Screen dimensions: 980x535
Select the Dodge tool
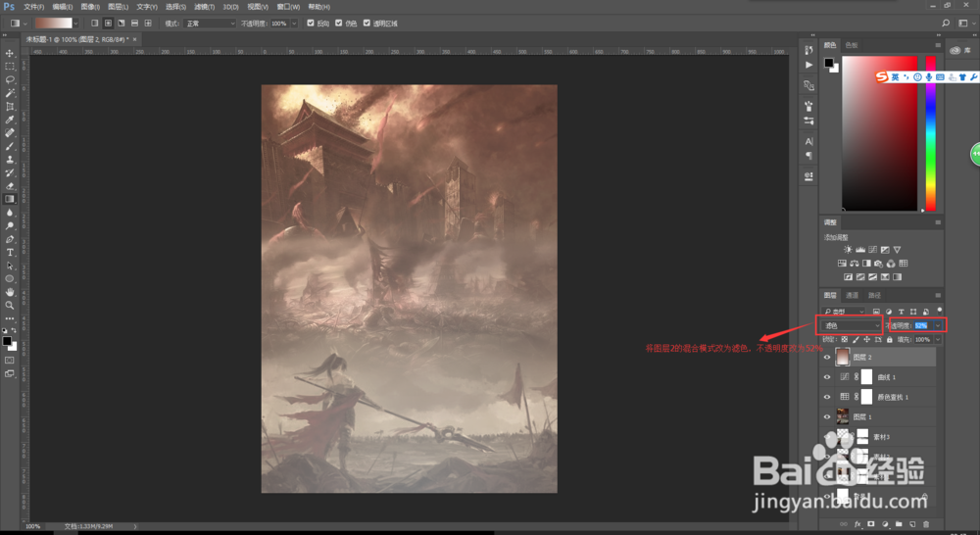coord(10,225)
